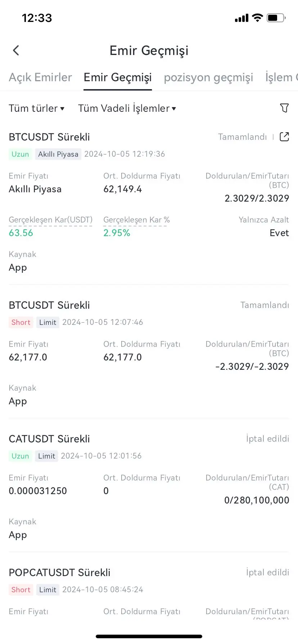The height and width of the screenshot is (644, 298).
Task: Tap the Wi-Fi status icon
Action: (257, 18)
